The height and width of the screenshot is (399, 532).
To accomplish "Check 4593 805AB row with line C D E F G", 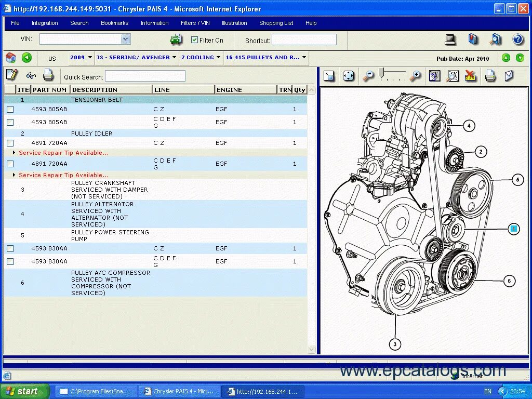I will point(10,122).
